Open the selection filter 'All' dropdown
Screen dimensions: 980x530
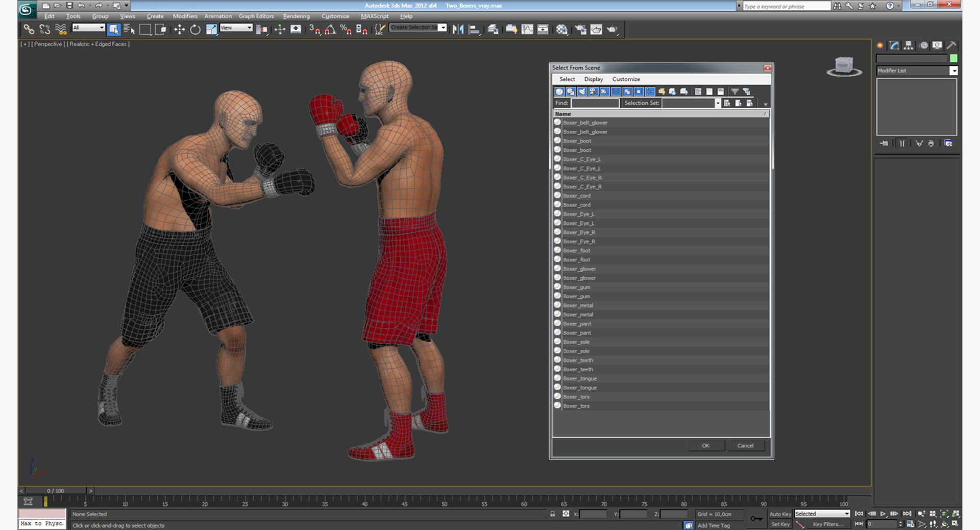point(88,28)
